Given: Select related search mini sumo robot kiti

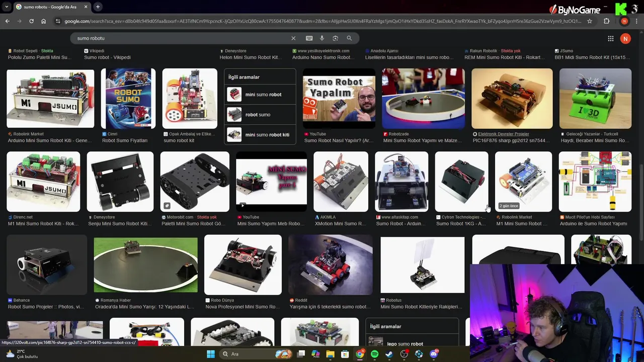Looking at the screenshot, I should coord(260,135).
